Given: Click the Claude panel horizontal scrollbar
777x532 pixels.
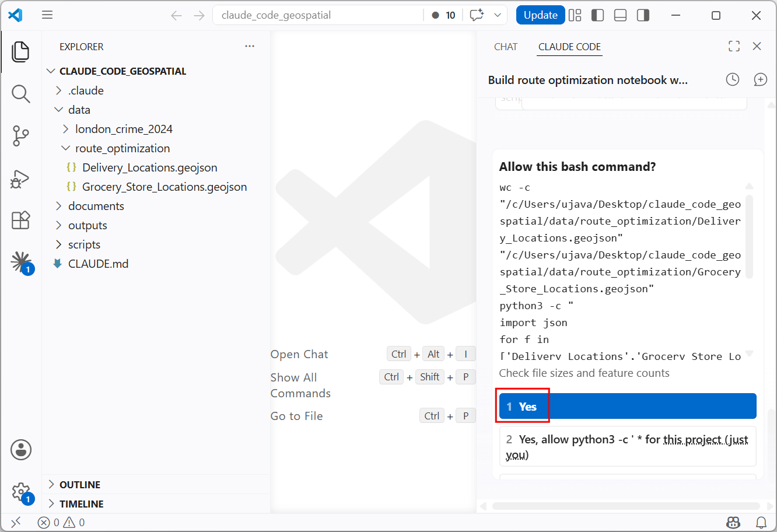Looking at the screenshot, I should [626, 506].
